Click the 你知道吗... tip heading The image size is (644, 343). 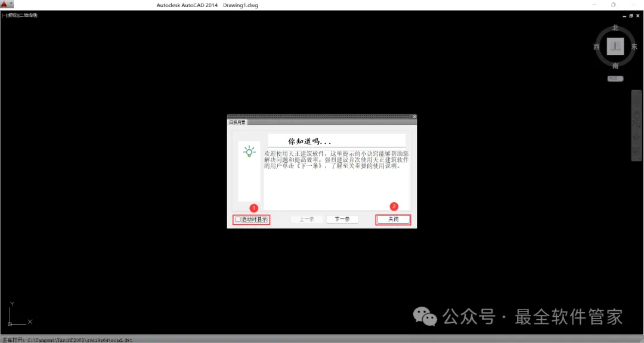[309, 141]
